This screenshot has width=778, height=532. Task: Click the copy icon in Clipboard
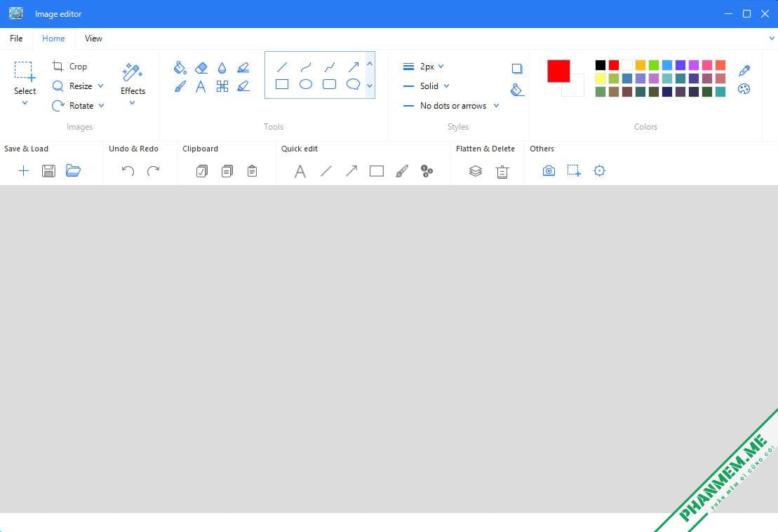[227, 171]
